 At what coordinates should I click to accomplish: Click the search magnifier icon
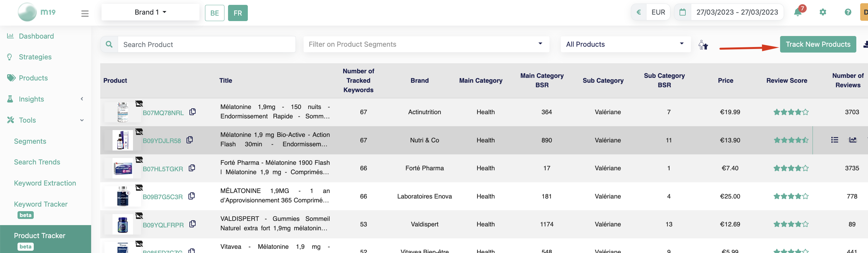(x=109, y=44)
